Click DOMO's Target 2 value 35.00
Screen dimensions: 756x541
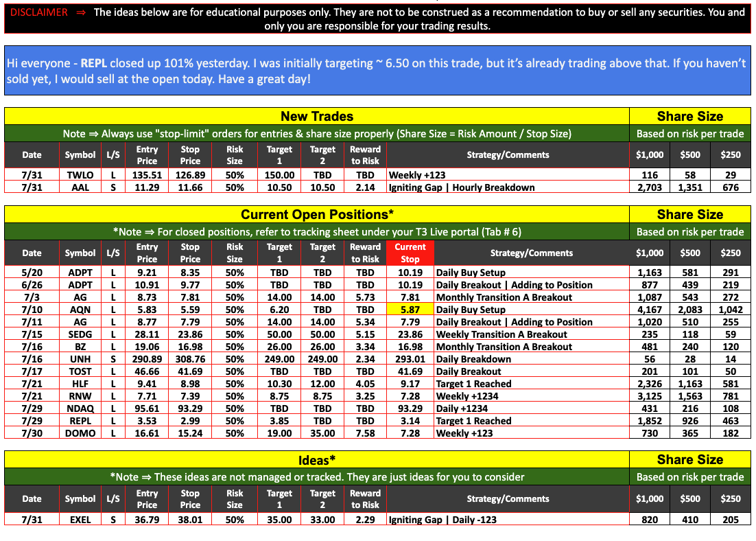(322, 433)
